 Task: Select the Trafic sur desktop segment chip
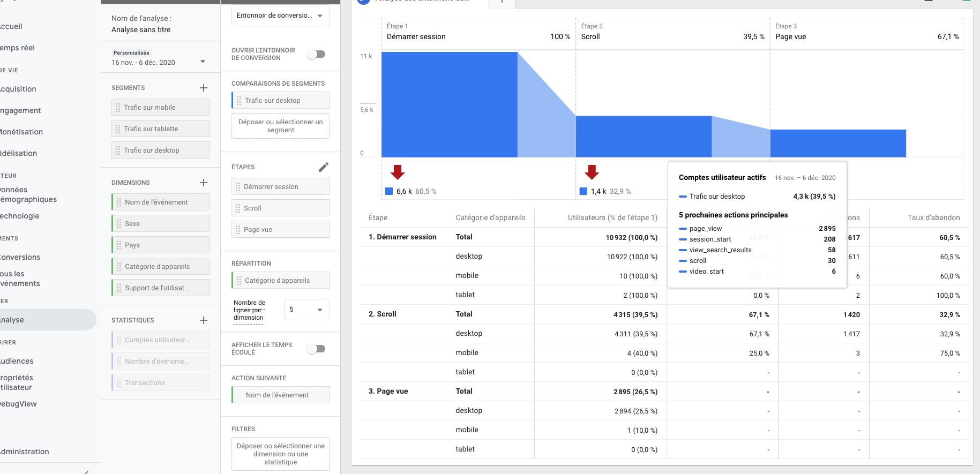161,151
